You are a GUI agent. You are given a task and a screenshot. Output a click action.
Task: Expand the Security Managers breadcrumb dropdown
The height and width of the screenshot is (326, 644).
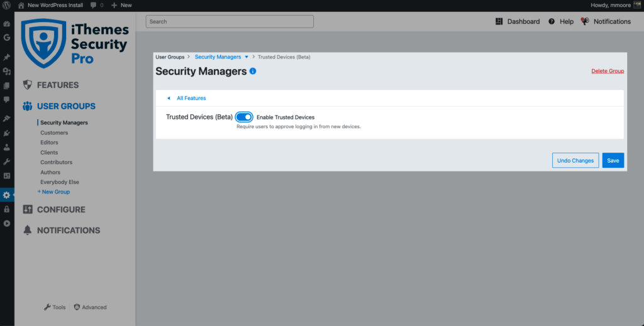(x=247, y=57)
